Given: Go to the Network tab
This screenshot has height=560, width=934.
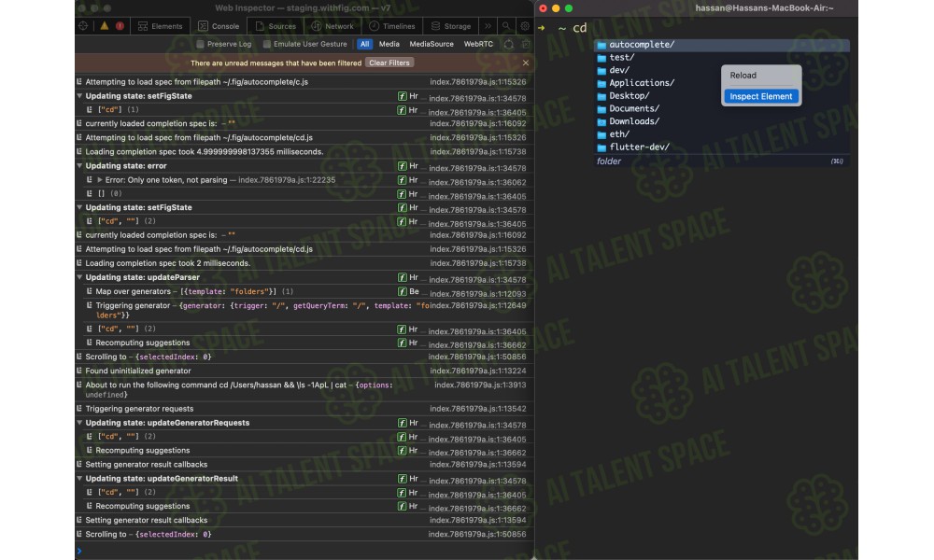Looking at the screenshot, I should (333, 25).
